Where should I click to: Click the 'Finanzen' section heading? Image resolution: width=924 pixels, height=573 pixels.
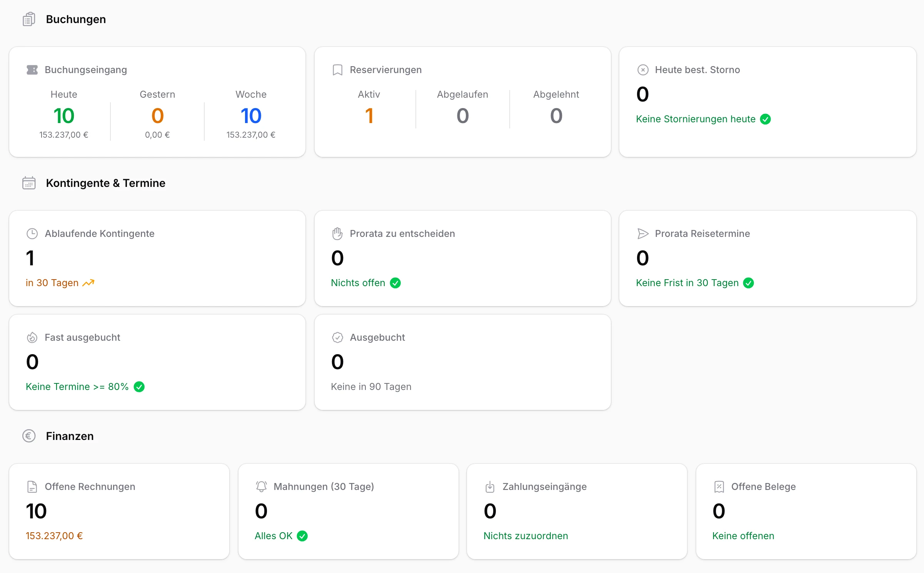(70, 436)
